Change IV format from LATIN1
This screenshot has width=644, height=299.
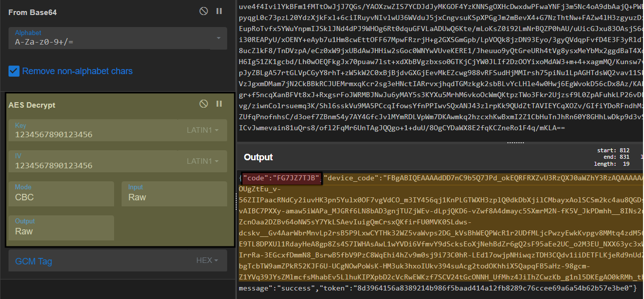click(x=203, y=161)
